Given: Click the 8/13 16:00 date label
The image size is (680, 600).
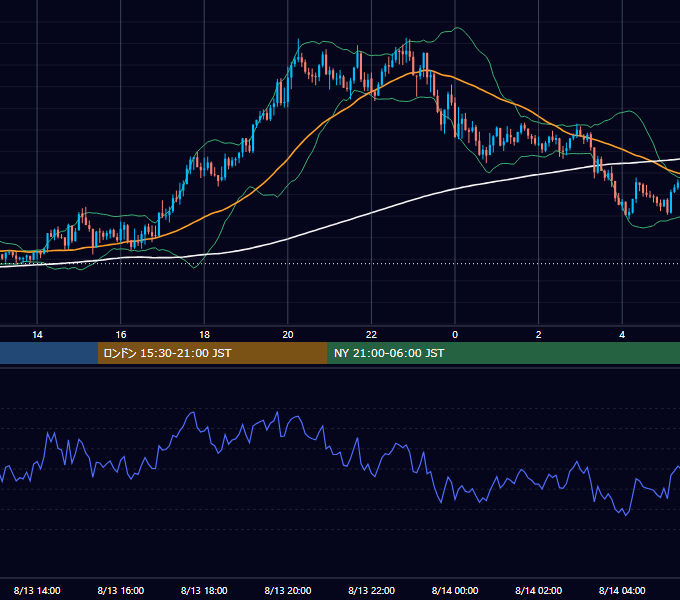Looking at the screenshot, I should coord(121,590).
